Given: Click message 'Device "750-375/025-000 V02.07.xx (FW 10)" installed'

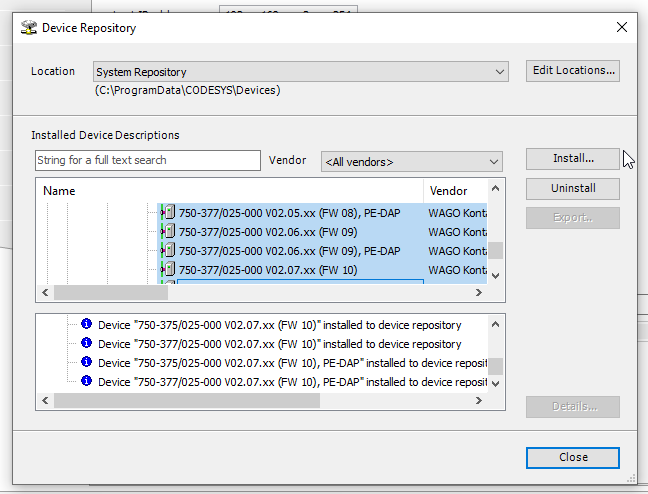Looking at the screenshot, I should point(279,325).
